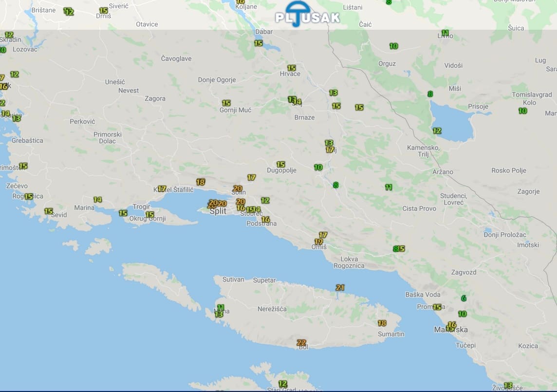Open the 8 marker near Miši
This screenshot has width=557, height=392.
pyautogui.click(x=430, y=94)
